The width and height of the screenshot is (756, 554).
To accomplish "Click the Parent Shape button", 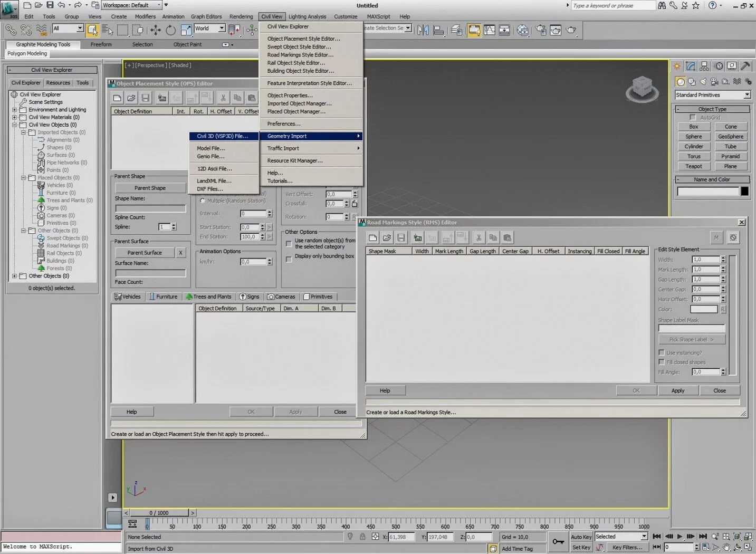I will tap(150, 188).
